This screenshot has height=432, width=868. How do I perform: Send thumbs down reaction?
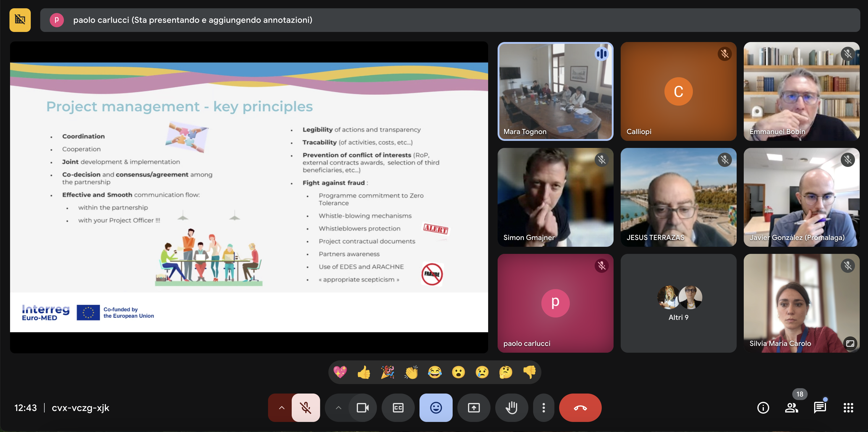coord(530,372)
